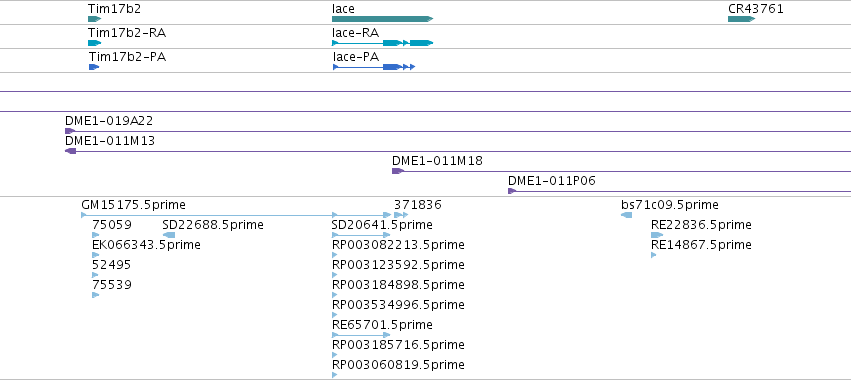
Task: Click the Tim17b2 gene arrow glyph
Action: [x=94, y=19]
